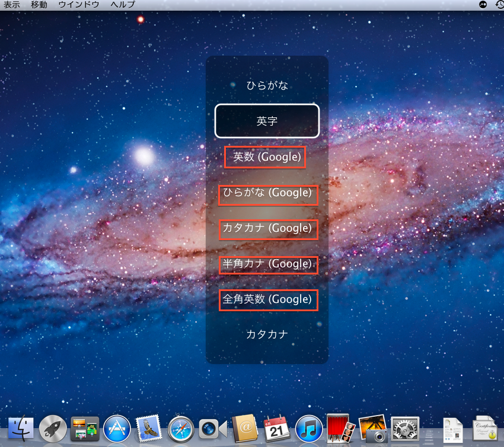Open the ヘルプ menu
This screenshot has height=447, width=504.
point(123,5)
